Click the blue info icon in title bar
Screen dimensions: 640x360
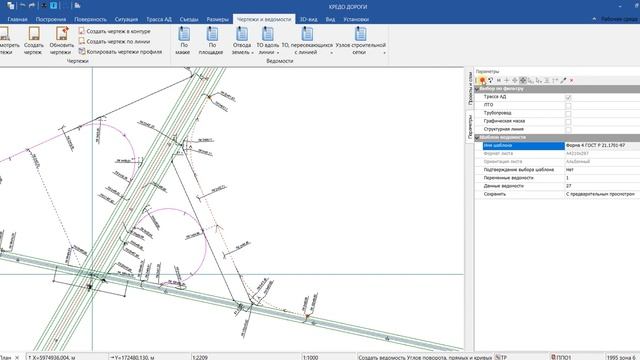pos(53,6)
